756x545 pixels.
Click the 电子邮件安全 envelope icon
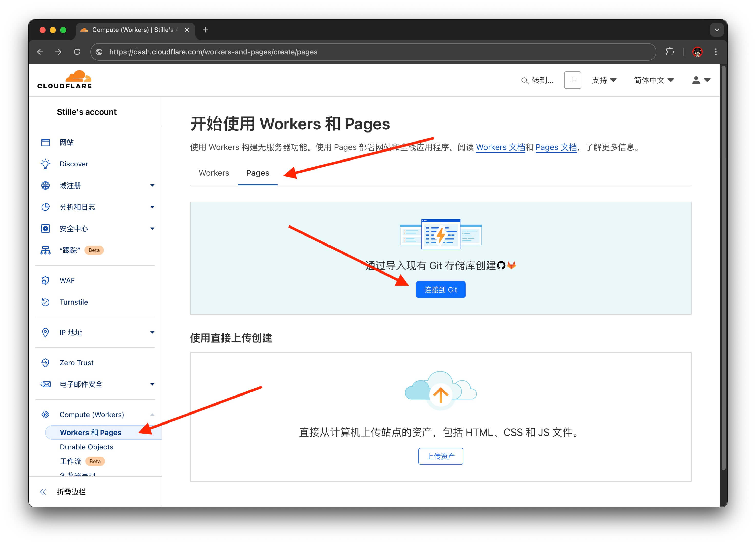45,384
